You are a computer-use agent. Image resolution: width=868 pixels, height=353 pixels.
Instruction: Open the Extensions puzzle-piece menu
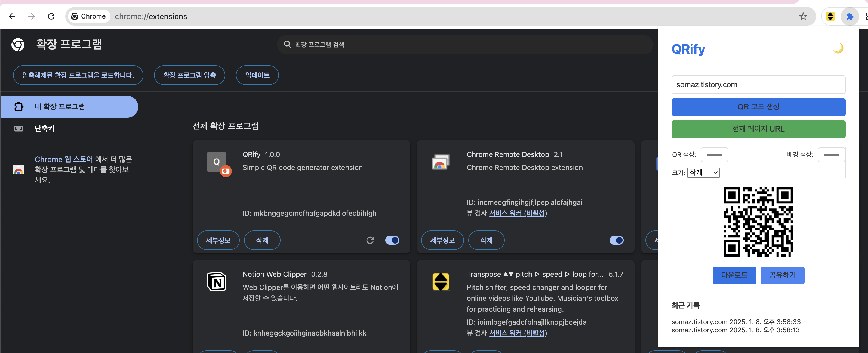(849, 16)
